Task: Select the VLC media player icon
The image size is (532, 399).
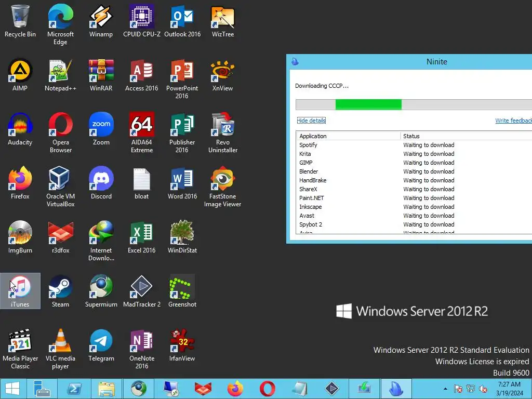Action: (x=60, y=349)
